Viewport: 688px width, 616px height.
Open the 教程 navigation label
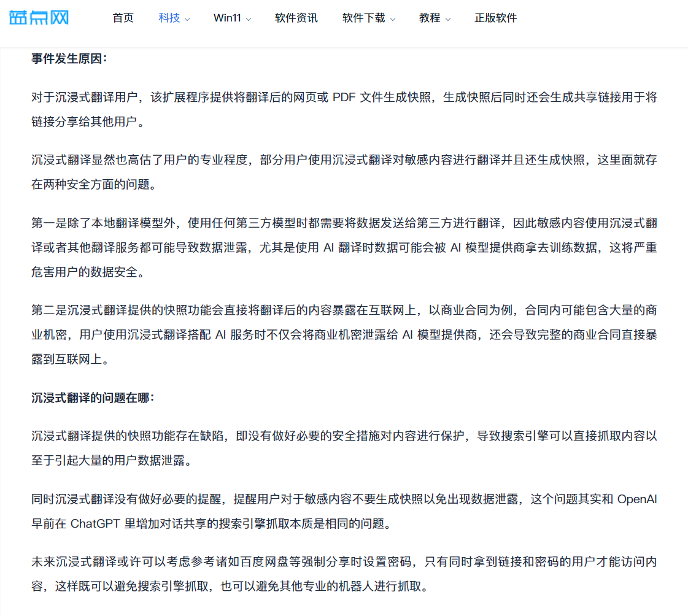(430, 18)
